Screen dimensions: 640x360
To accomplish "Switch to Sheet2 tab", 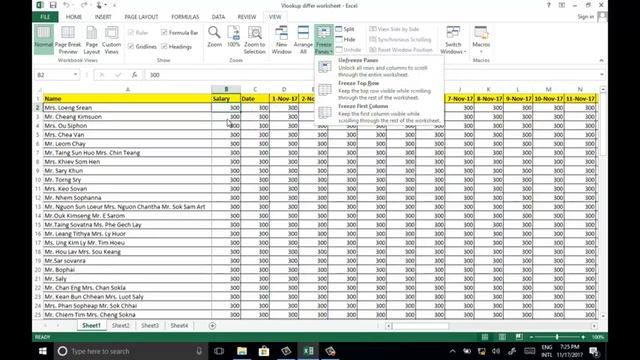I will (121, 326).
